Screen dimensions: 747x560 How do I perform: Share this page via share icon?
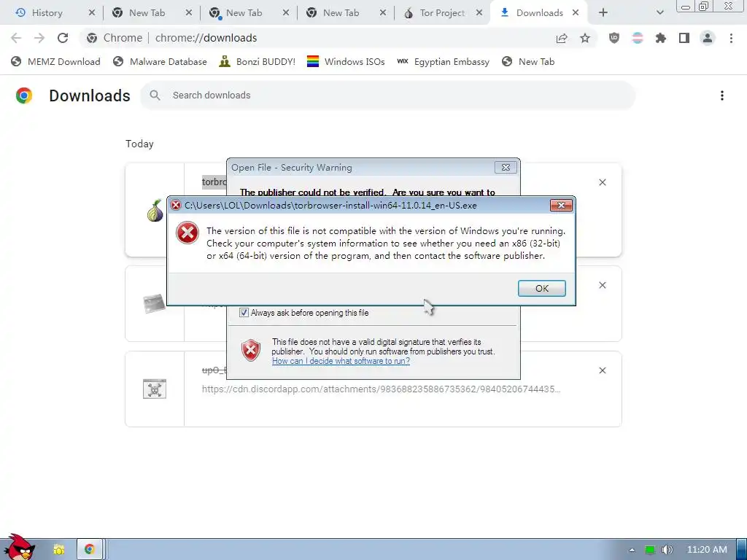click(x=562, y=38)
